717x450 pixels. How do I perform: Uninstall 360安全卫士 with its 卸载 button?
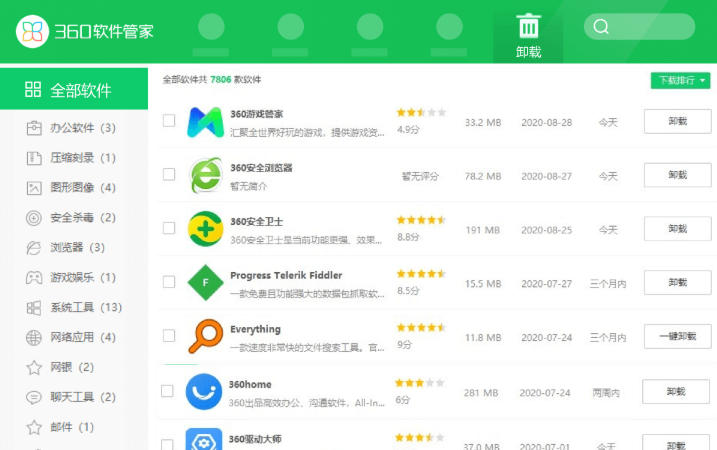coord(677,229)
